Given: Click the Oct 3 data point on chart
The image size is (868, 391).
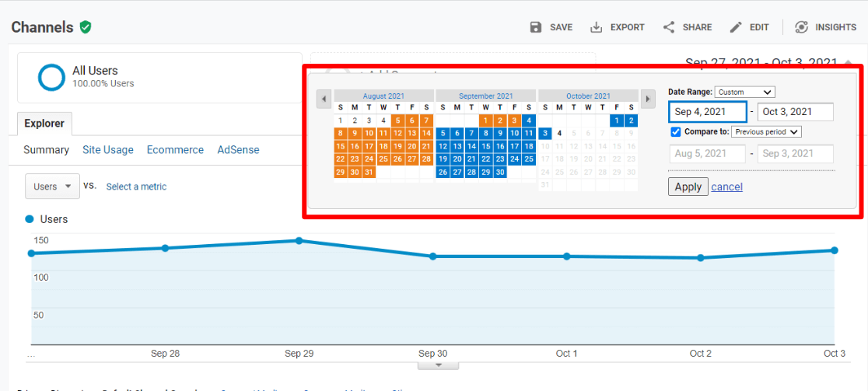Looking at the screenshot, I should (x=835, y=250).
